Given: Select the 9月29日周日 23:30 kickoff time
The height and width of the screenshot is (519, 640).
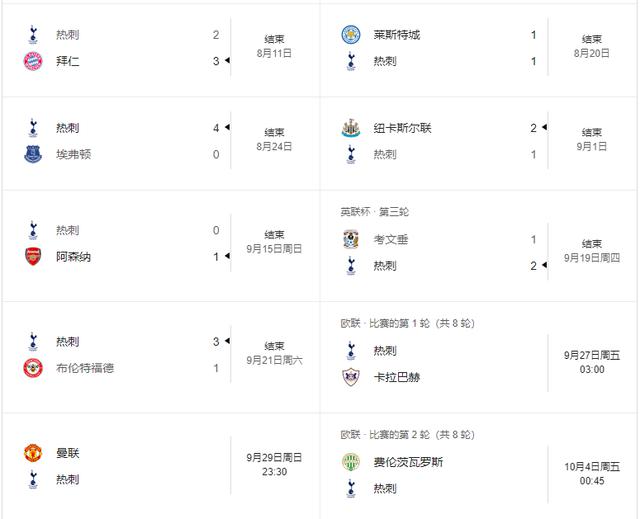Looking at the screenshot, I should point(273,464).
